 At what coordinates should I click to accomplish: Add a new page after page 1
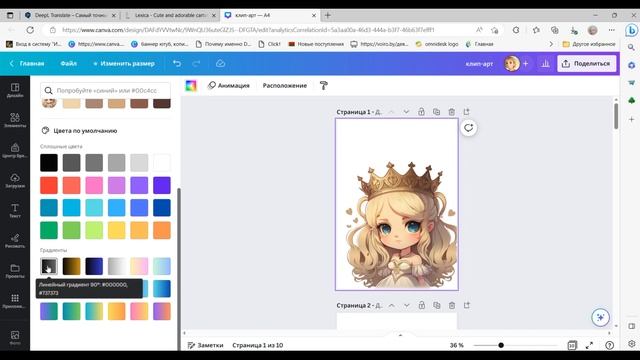click(x=467, y=112)
